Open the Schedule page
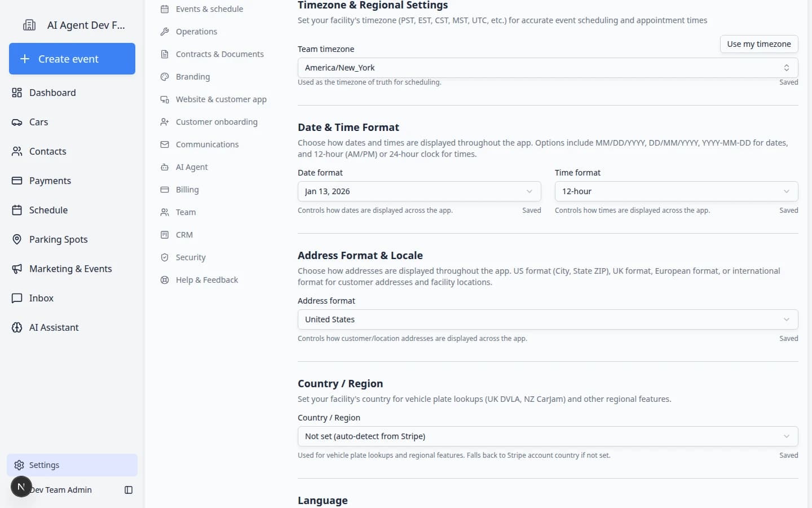Image resolution: width=812 pixels, height=508 pixels. tap(72, 210)
